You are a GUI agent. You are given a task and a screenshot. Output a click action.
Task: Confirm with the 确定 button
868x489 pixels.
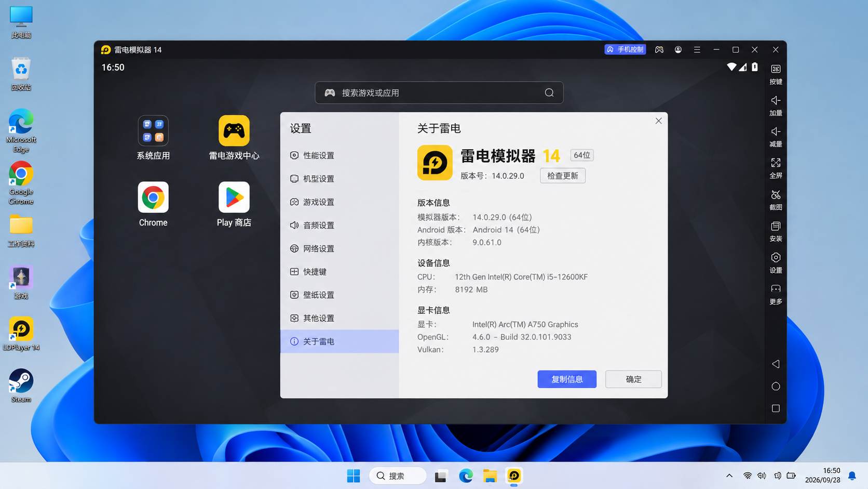click(x=633, y=379)
